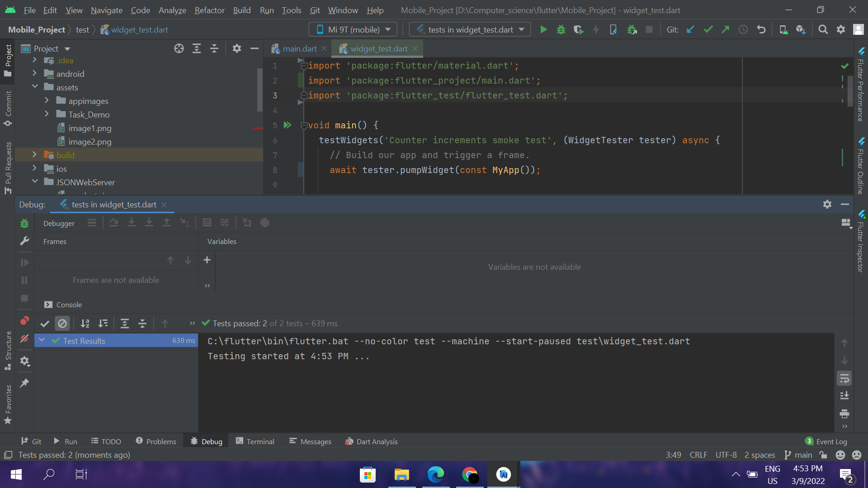Click Step Into in debugger toolbar

coord(132,223)
